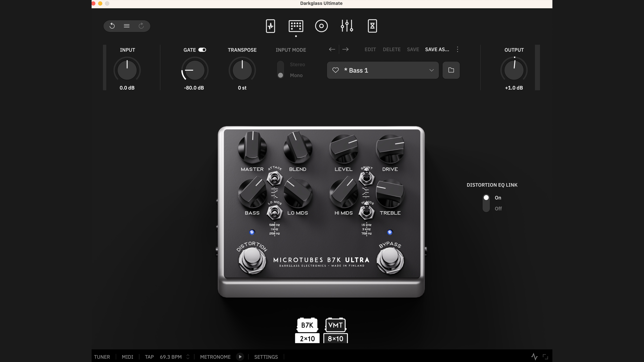This screenshot has width=644, height=362.
Task: Open the input waveform section icon
Action: click(270, 26)
